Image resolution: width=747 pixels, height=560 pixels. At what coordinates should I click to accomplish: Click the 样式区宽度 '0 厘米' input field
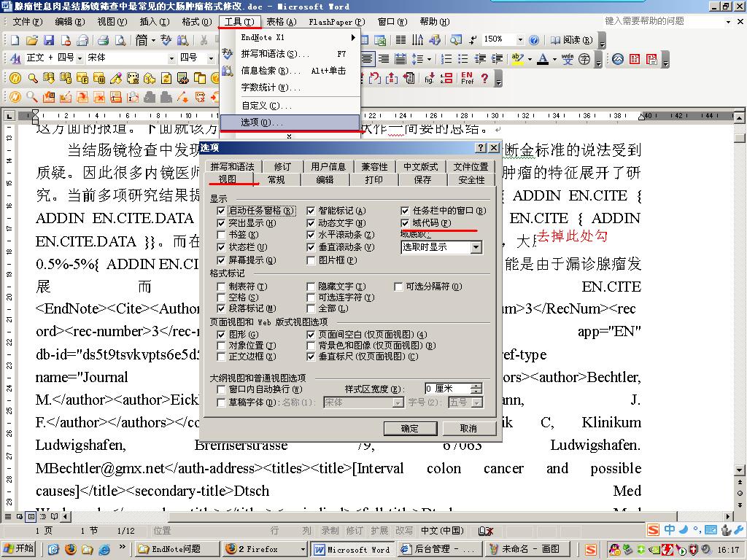[447, 389]
